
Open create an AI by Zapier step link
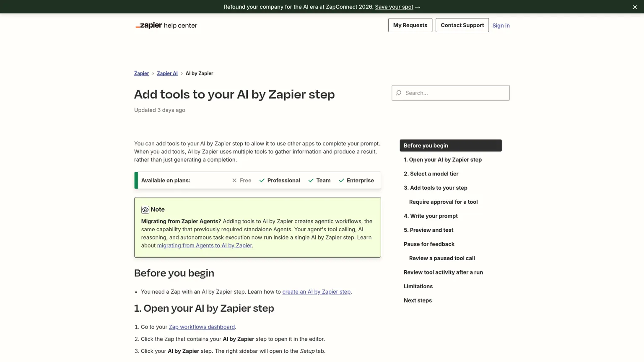tap(317, 292)
